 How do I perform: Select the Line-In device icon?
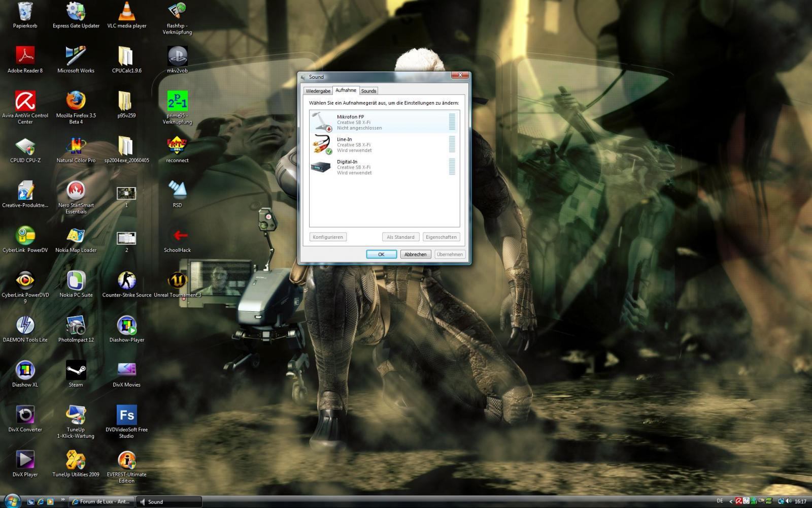321,144
